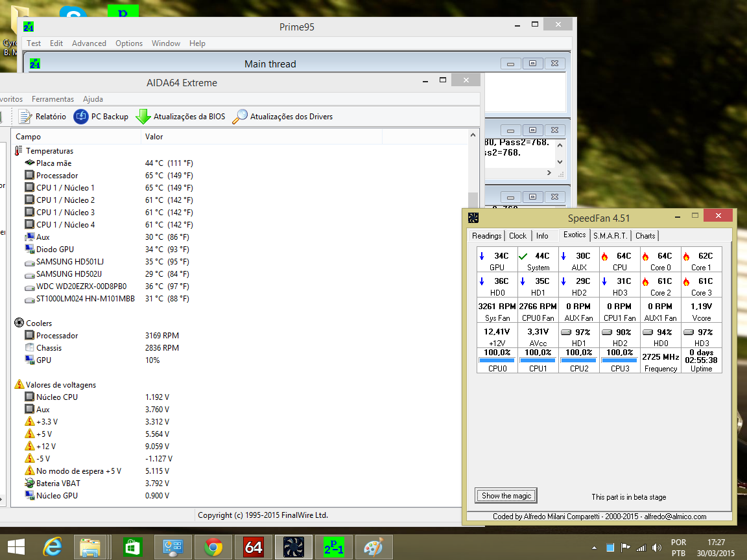The height and width of the screenshot is (560, 747).
Task: Open AIDA64 Ajuda menu
Action: 93,99
